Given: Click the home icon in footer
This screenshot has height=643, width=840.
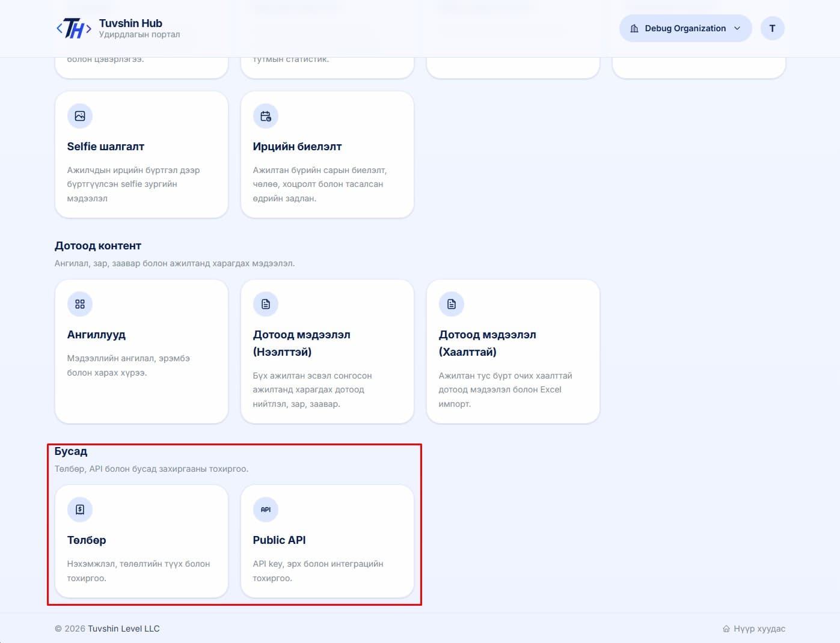Looking at the screenshot, I should (x=726, y=629).
